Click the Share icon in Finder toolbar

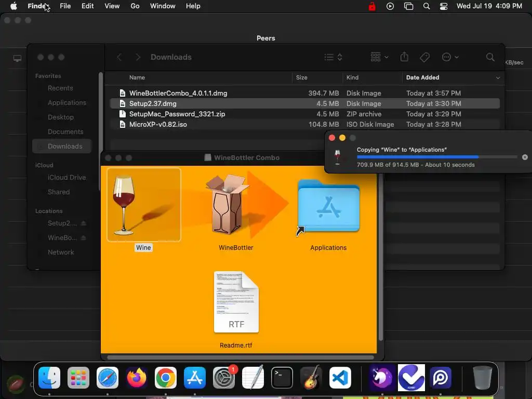coord(404,57)
